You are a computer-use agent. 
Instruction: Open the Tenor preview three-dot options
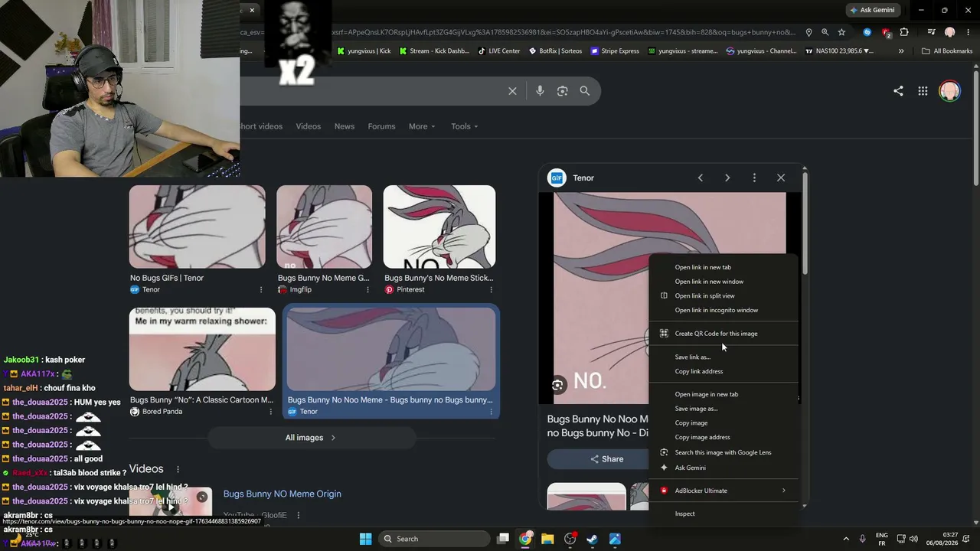[x=754, y=178]
